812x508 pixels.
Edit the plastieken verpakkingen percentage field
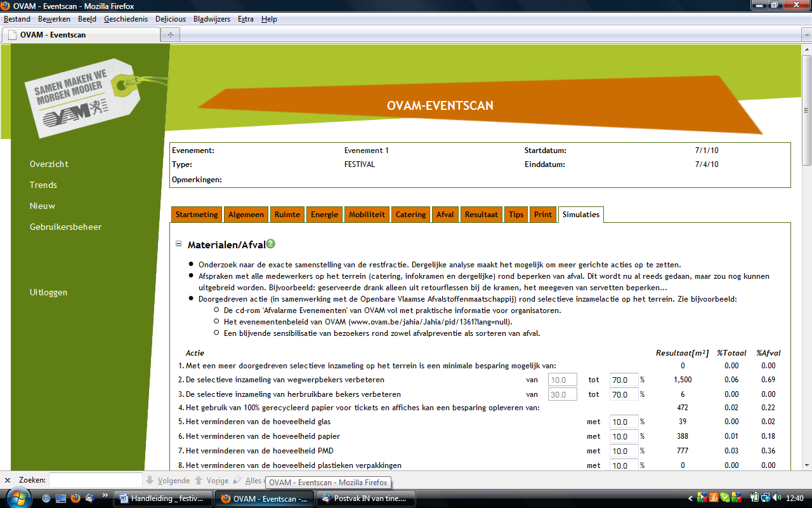pyautogui.click(x=624, y=465)
